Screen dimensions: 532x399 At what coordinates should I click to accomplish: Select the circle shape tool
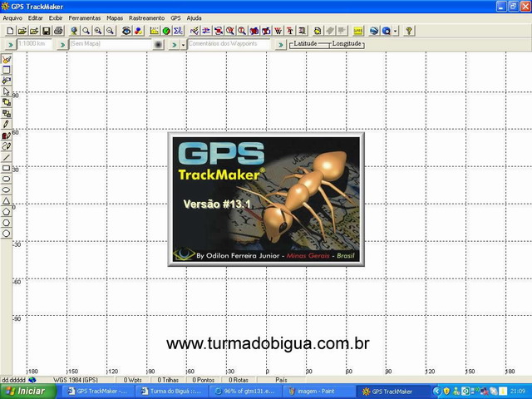point(6,233)
